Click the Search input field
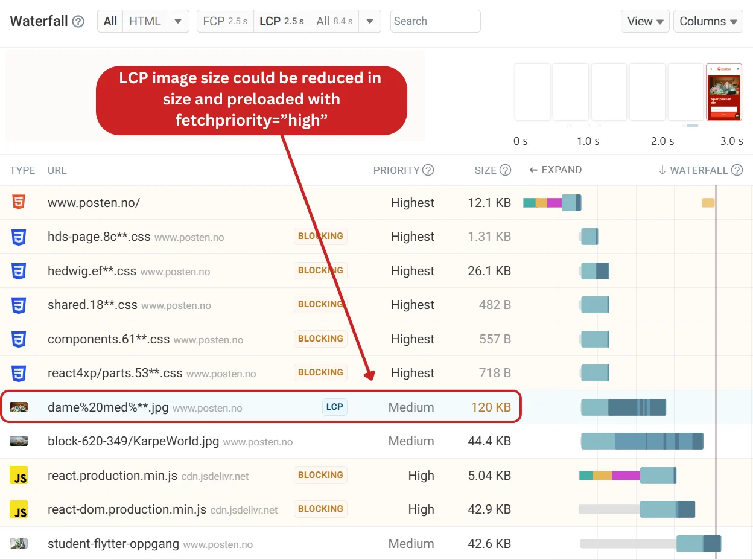The image size is (753, 560). (x=436, y=21)
